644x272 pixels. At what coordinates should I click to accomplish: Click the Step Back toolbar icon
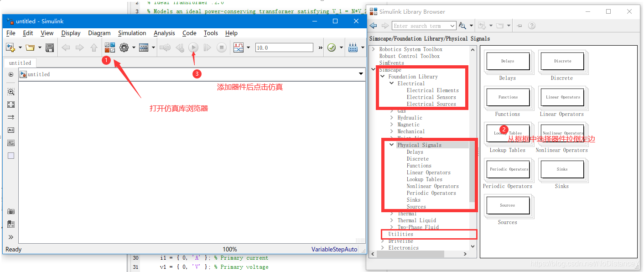coord(180,47)
